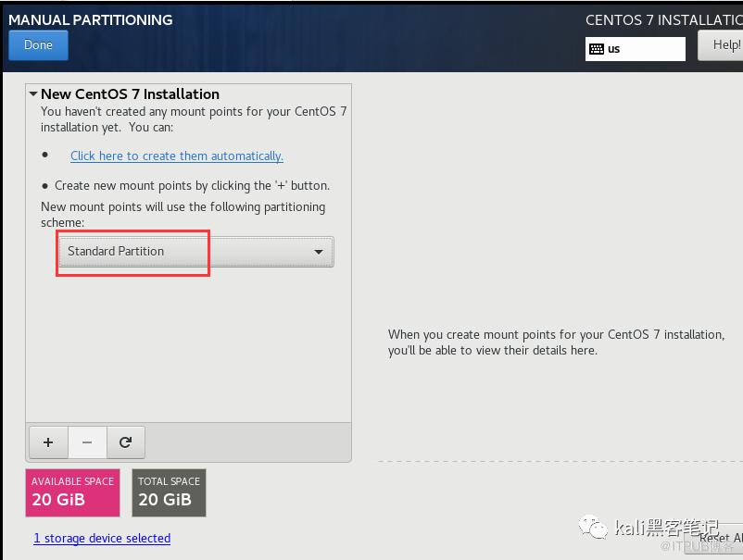Select the us keyboard layout field
The width and height of the screenshot is (743, 560).
635,49
